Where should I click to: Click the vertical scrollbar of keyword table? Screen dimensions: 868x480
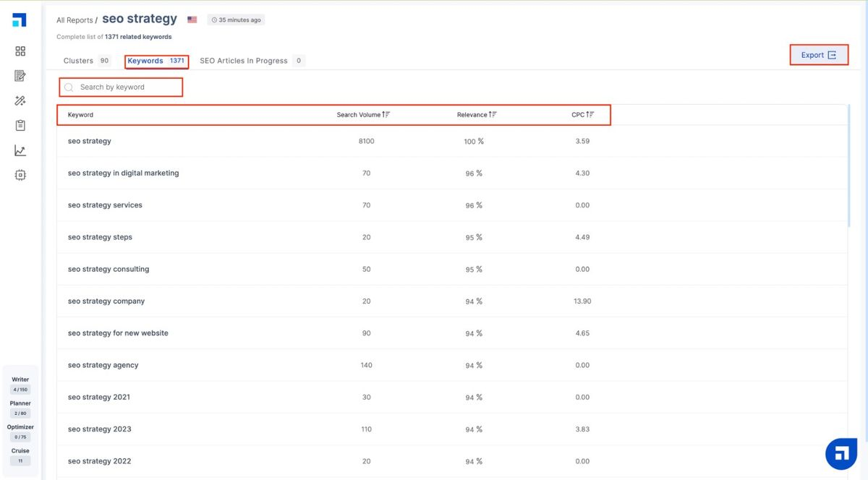pyautogui.click(x=849, y=166)
